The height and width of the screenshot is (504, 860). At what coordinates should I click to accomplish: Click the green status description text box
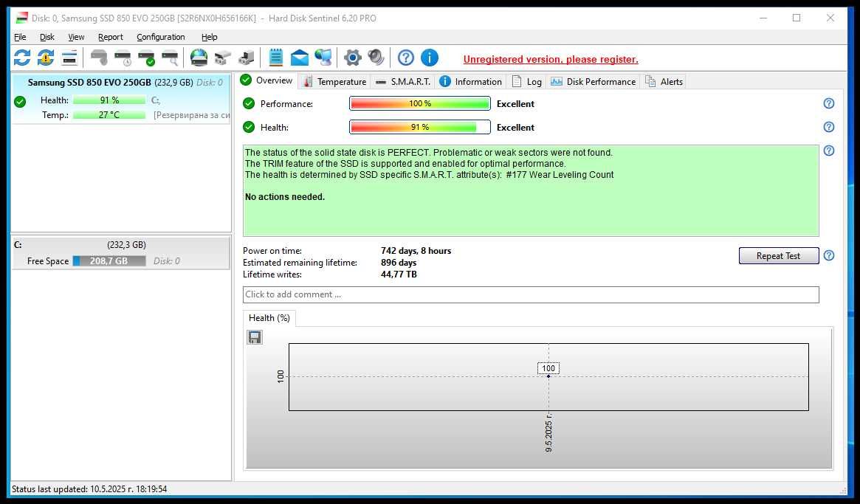pyautogui.click(x=530, y=191)
